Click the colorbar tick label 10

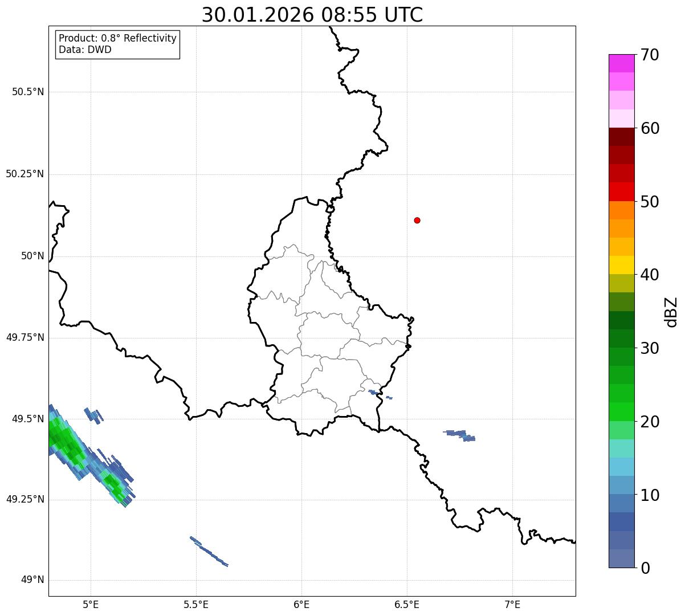point(650,495)
